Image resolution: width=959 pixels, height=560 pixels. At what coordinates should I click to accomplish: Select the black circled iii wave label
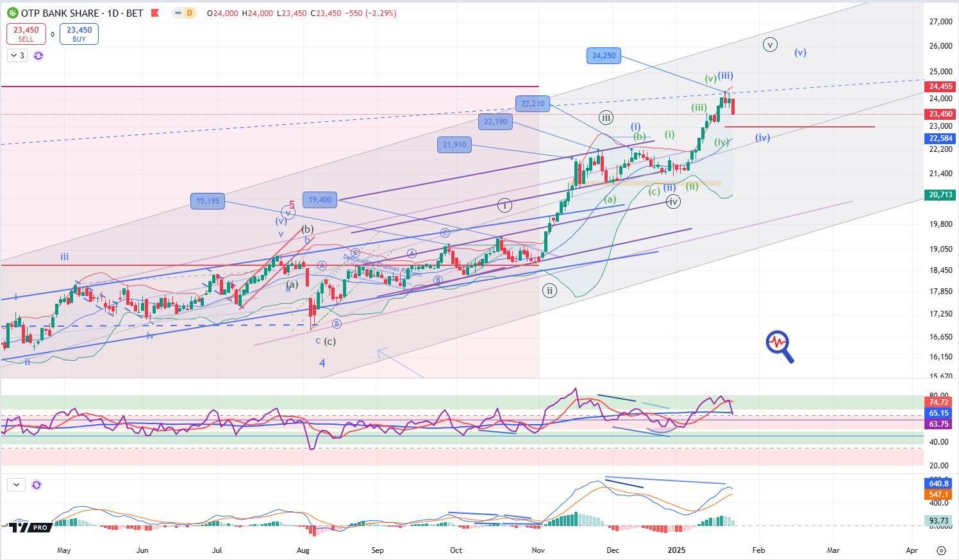coord(606,117)
